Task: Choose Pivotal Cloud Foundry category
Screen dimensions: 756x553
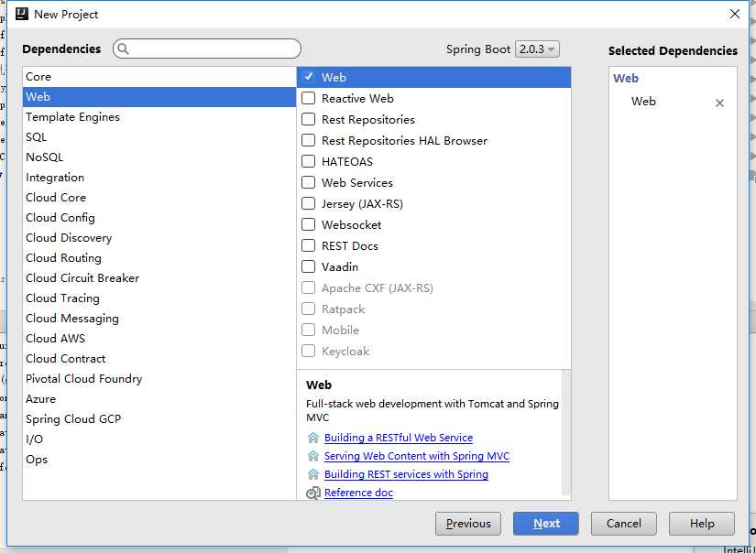Action: [159, 379]
